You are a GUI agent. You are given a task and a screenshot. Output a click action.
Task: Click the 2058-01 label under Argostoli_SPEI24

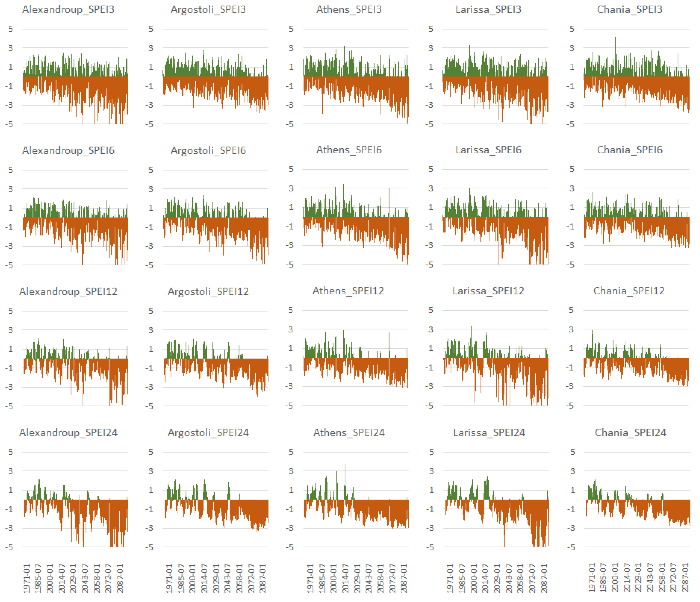tap(239, 578)
